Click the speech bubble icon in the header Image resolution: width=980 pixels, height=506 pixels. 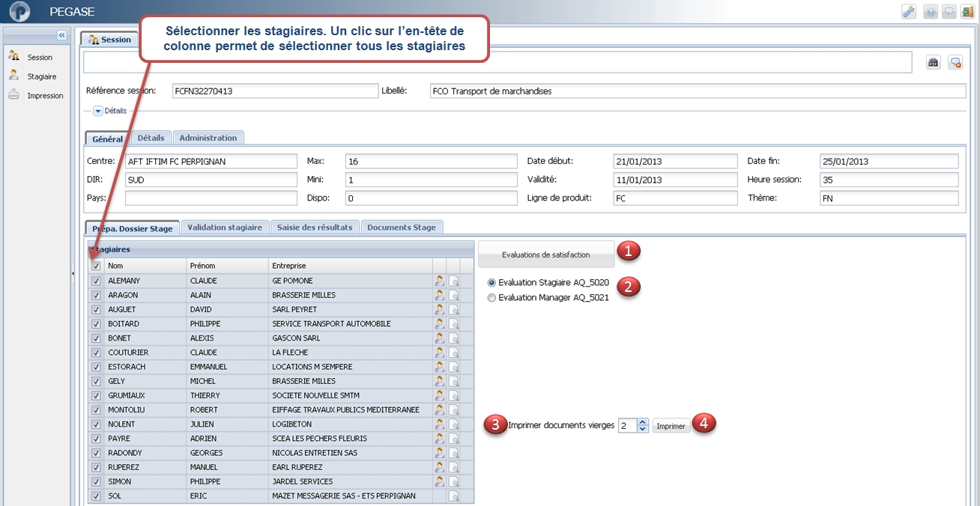pos(949,12)
